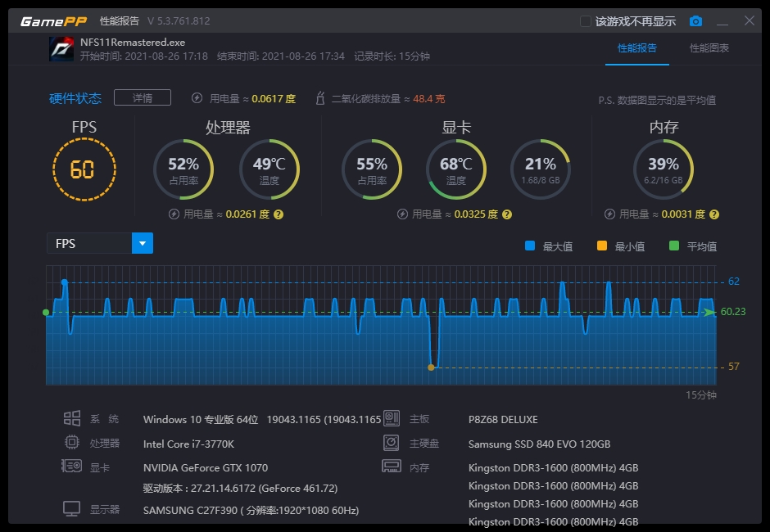The height and width of the screenshot is (532, 770).
Task: Click the motherboard icon in info list
Action: pos(392,418)
